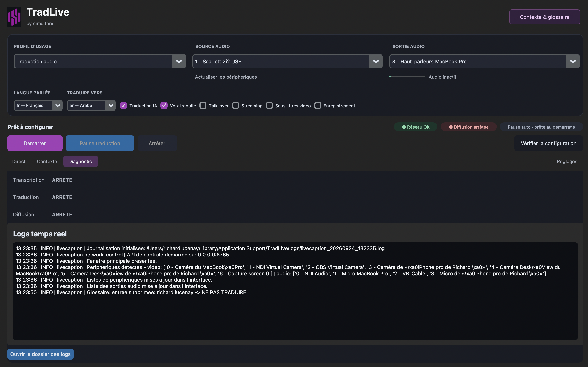Viewport: 588px width, 367px height.
Task: Click the by simultane subtitle
Action: click(x=40, y=24)
